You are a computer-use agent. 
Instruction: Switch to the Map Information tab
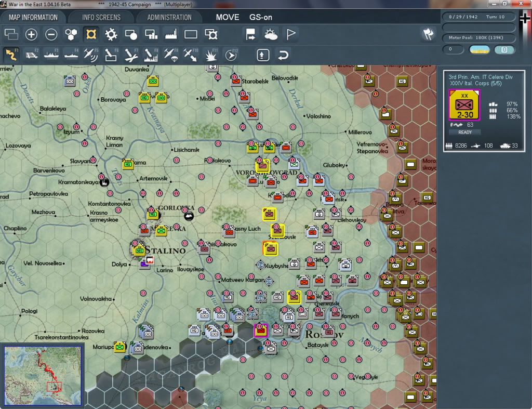[33, 17]
